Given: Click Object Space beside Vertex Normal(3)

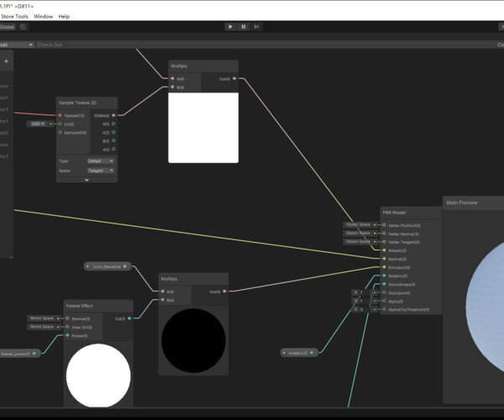Looking at the screenshot, I should [x=358, y=233].
